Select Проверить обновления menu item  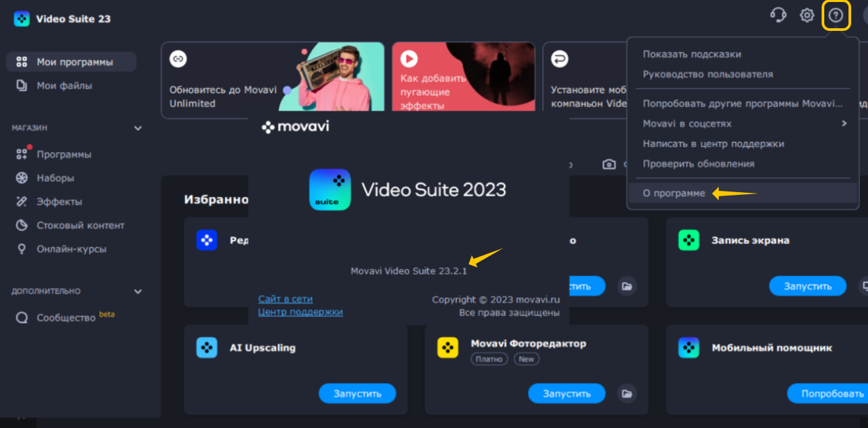click(x=743, y=163)
